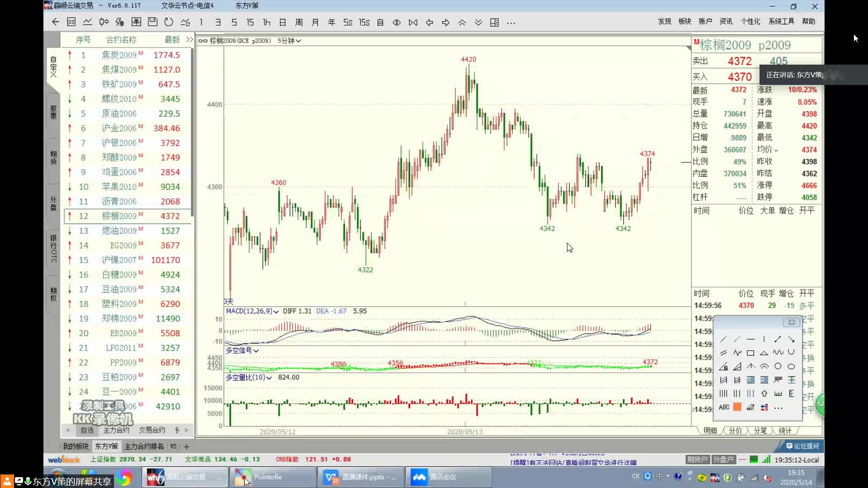The image size is (868, 488).
Task: Click the expand chart horizontally icon
Action: (x=396, y=22)
